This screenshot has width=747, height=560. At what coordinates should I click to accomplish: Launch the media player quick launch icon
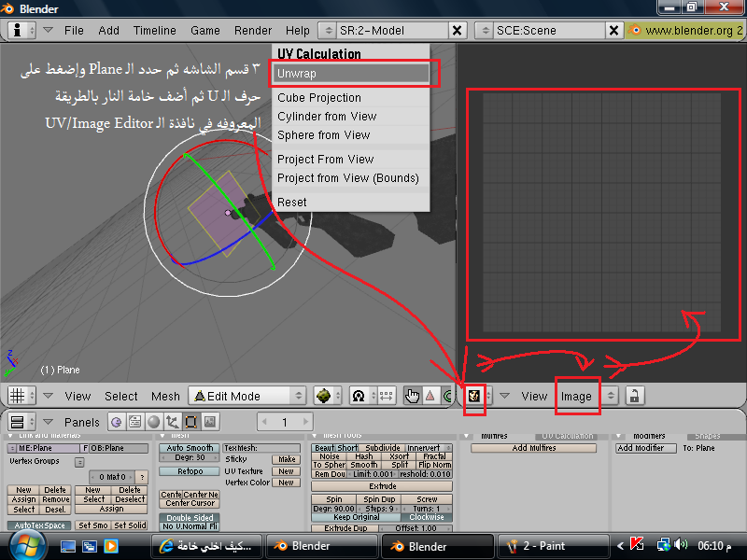pyautogui.click(x=111, y=546)
